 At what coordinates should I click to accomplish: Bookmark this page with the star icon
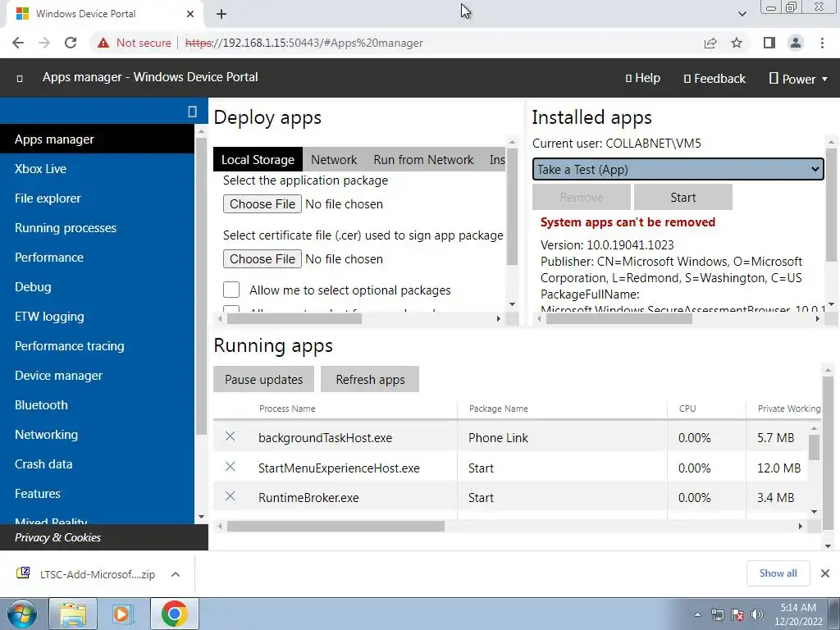coord(737,43)
